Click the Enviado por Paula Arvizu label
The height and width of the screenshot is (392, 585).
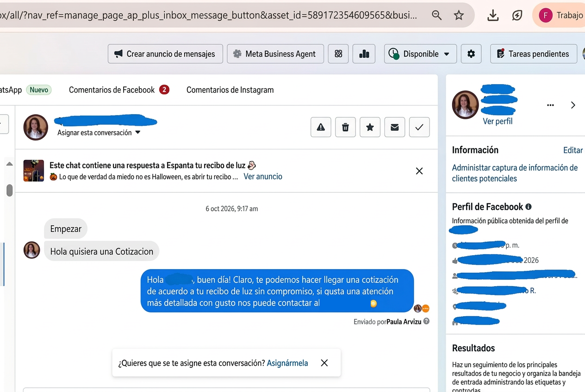387,321
